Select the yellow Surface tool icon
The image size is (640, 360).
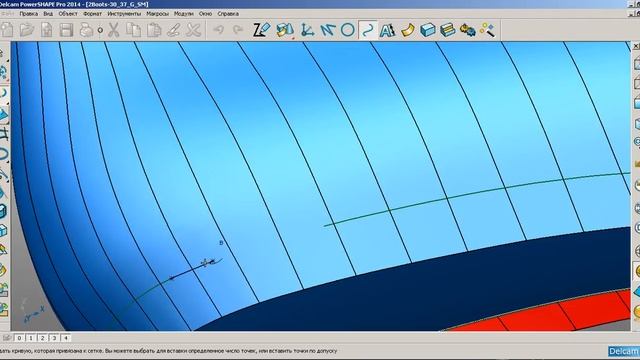[x=407, y=30]
